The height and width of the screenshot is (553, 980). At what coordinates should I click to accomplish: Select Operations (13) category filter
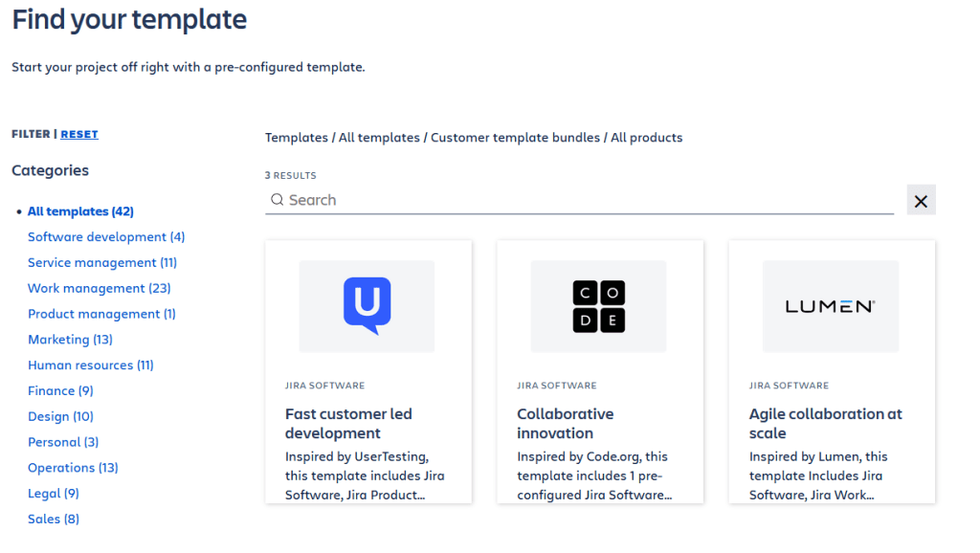click(x=73, y=468)
